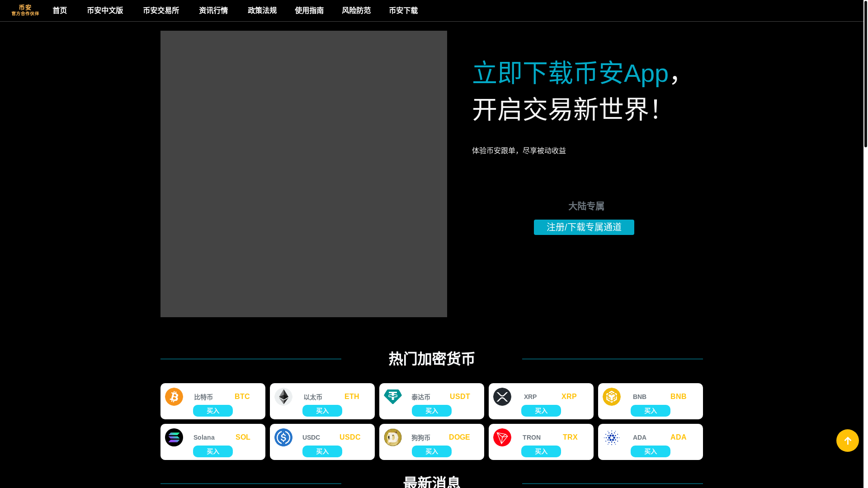Click 买入 on the BTC card

tap(213, 411)
